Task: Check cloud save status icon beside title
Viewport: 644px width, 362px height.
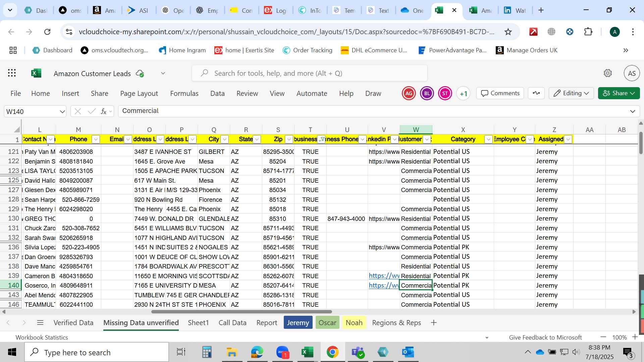Action: (x=140, y=73)
